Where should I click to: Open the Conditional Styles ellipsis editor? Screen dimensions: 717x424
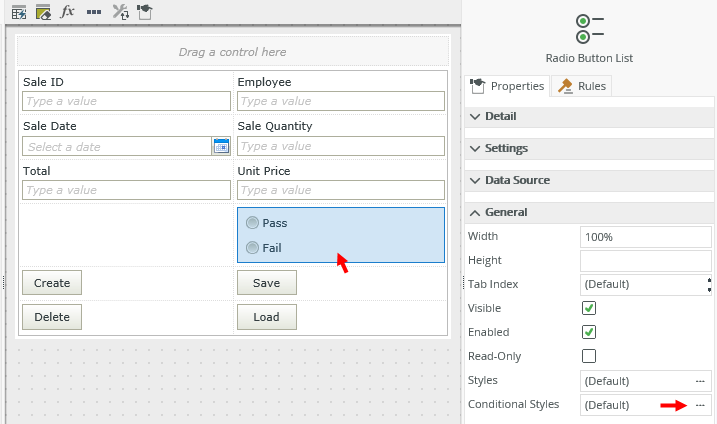700,405
